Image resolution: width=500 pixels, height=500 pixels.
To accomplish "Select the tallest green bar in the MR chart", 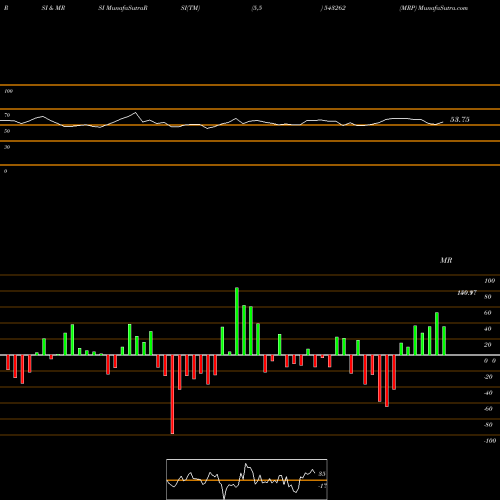I will point(237,321).
